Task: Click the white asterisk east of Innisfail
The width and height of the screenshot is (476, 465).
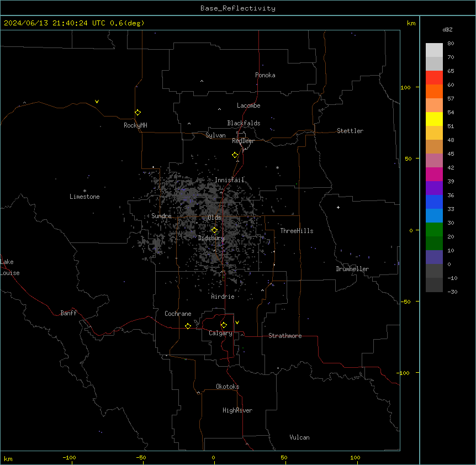Action: (277, 167)
